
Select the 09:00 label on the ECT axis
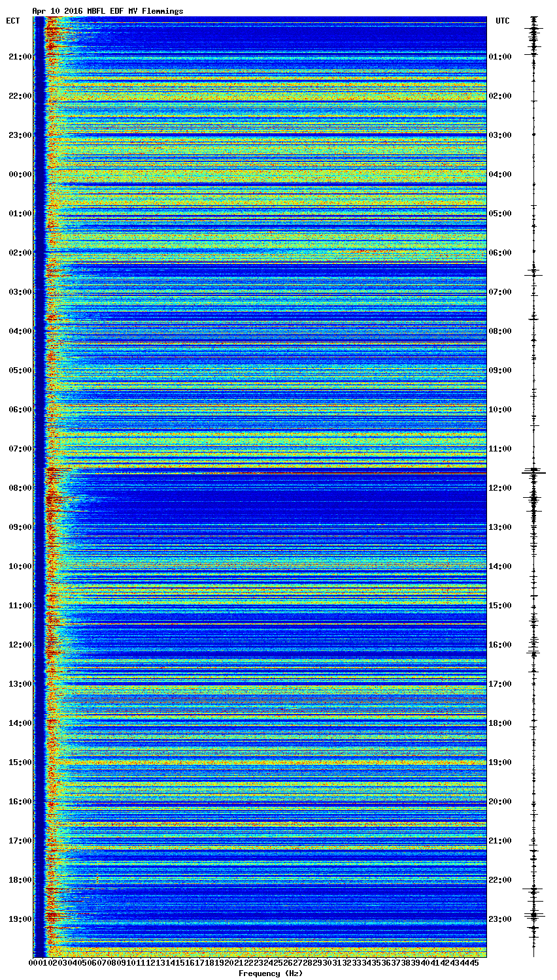click(20, 527)
